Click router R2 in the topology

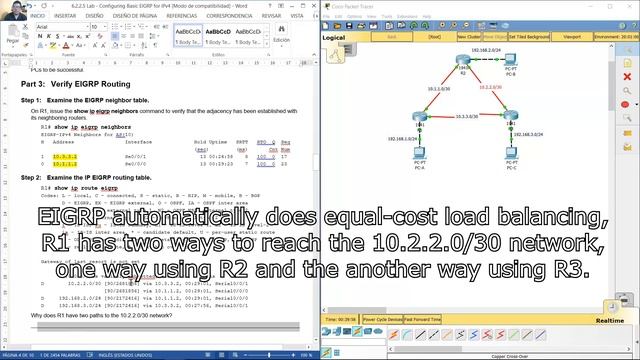[463, 60]
